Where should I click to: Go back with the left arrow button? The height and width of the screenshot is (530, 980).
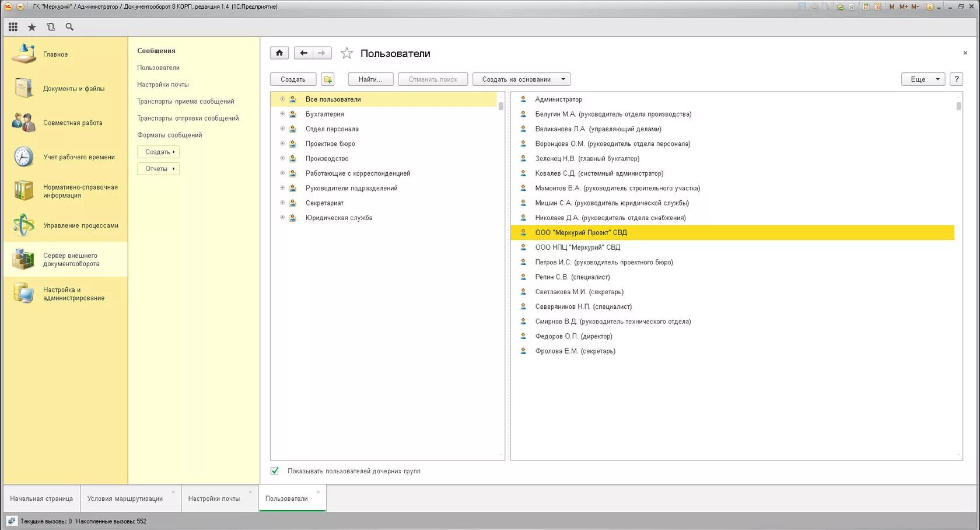[303, 53]
